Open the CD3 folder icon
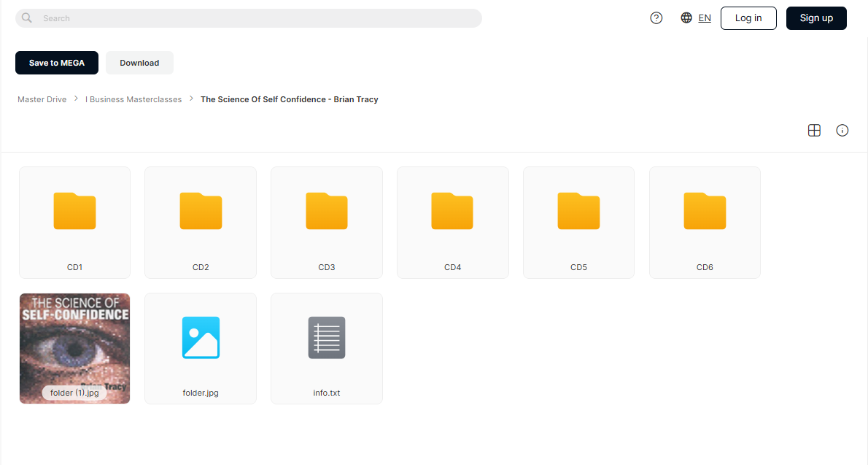The height and width of the screenshot is (465, 868). tap(327, 211)
